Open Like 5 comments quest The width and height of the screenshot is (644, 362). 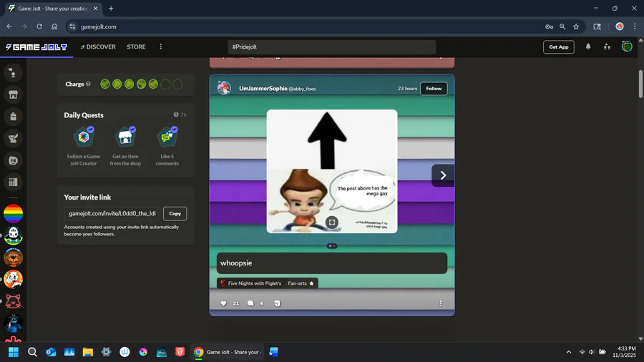(x=167, y=146)
